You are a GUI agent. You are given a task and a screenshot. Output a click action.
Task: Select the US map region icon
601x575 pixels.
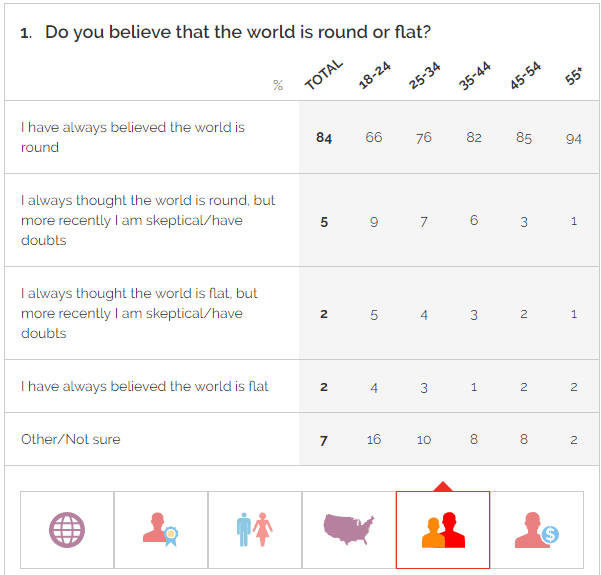point(348,530)
